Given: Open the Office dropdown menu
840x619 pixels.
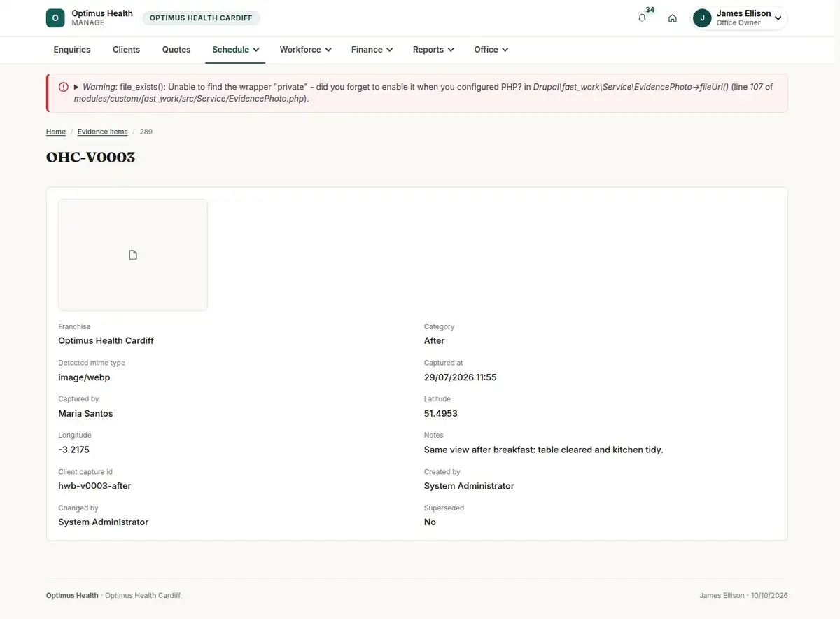Looking at the screenshot, I should click(x=491, y=50).
